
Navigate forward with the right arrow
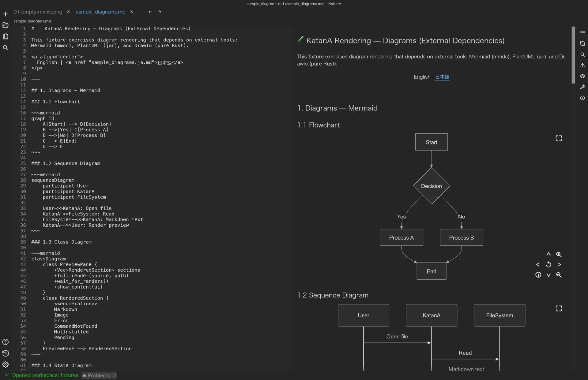point(160,12)
